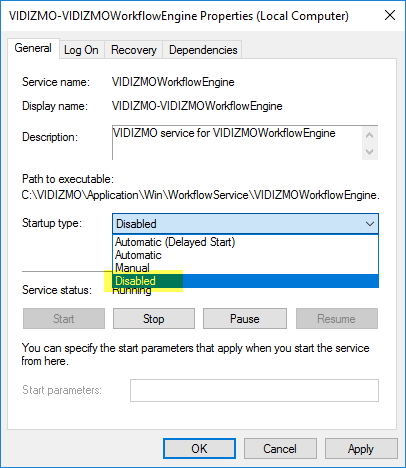The height and width of the screenshot is (468, 406).
Task: Choose Automatic (Delayed Start) option
Action: point(245,242)
